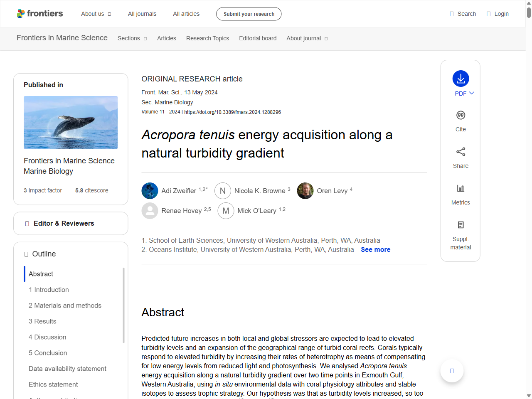View article Metrics via the chart icon
This screenshot has height=399, width=532.
click(x=461, y=188)
